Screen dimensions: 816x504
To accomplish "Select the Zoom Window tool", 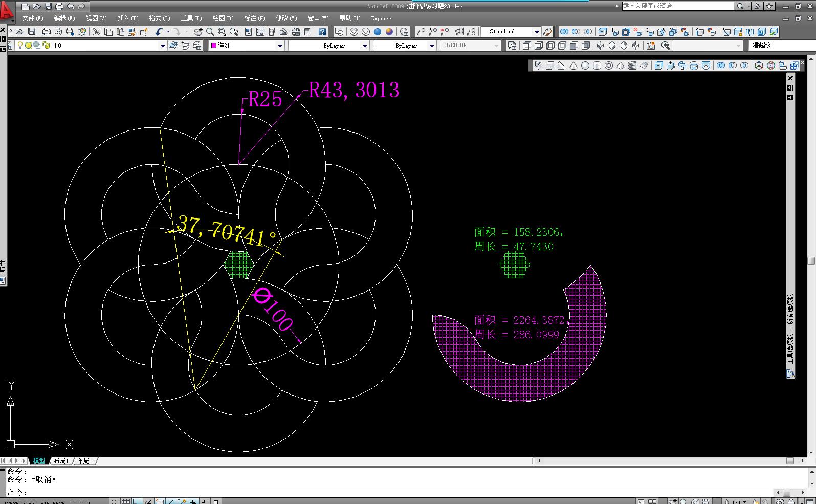I will tap(222, 32).
